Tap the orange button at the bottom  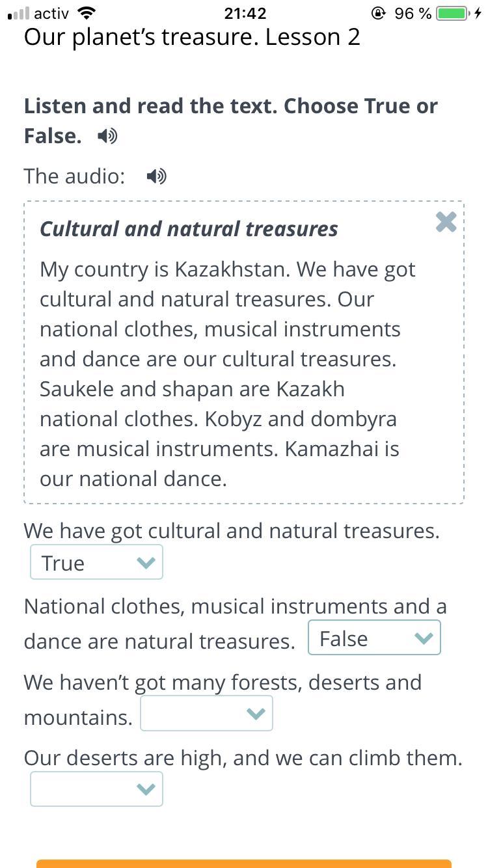coord(244,864)
